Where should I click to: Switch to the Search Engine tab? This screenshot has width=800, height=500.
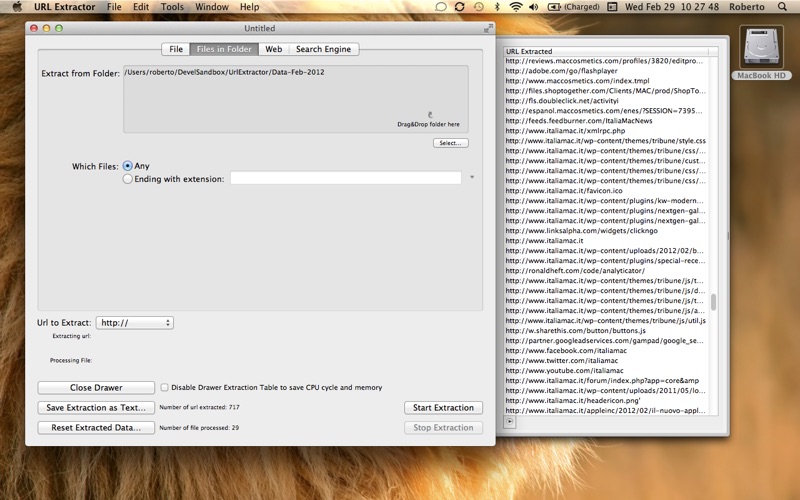[323, 48]
